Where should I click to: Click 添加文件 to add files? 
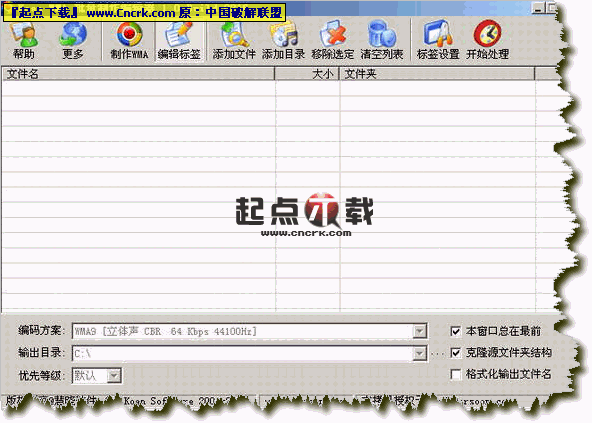tap(234, 41)
